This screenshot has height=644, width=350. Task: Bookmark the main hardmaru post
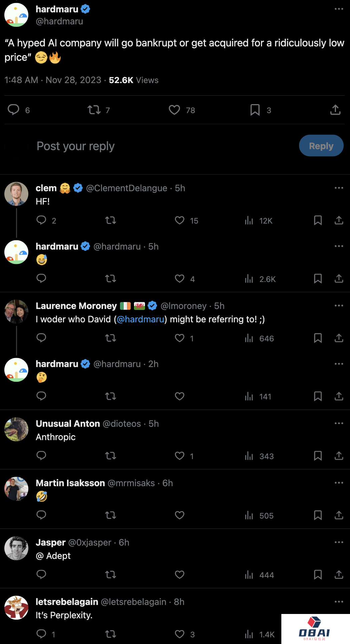pyautogui.click(x=255, y=110)
